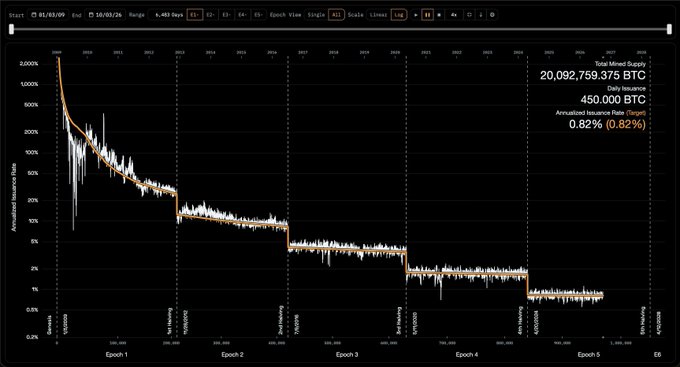Set chart Scale to Linear
Screen dimensions: 680x367
click(378, 15)
